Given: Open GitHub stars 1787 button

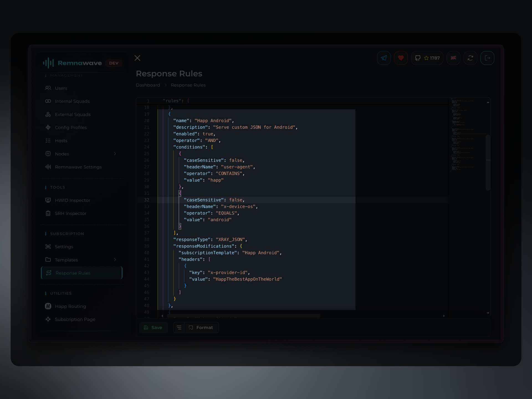Looking at the screenshot, I should coord(427,58).
